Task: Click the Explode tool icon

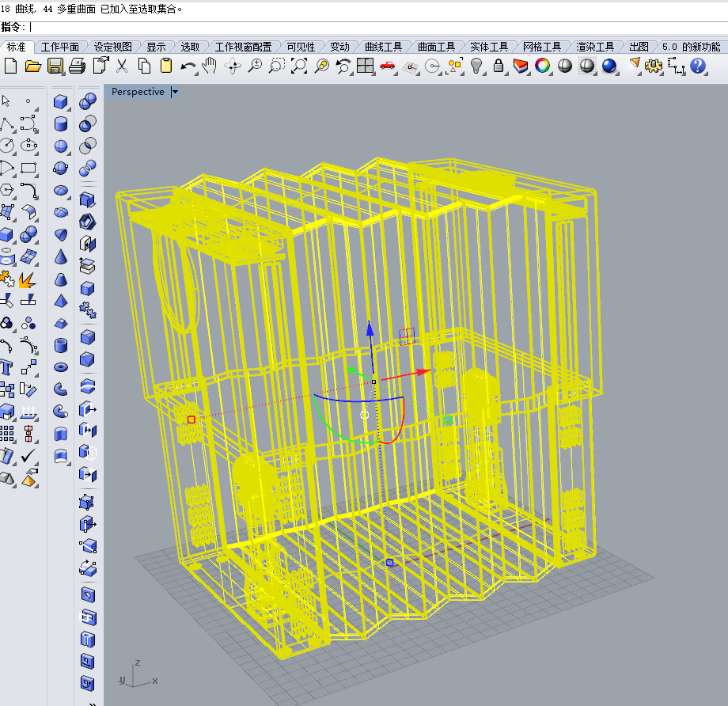Action: click(x=28, y=279)
